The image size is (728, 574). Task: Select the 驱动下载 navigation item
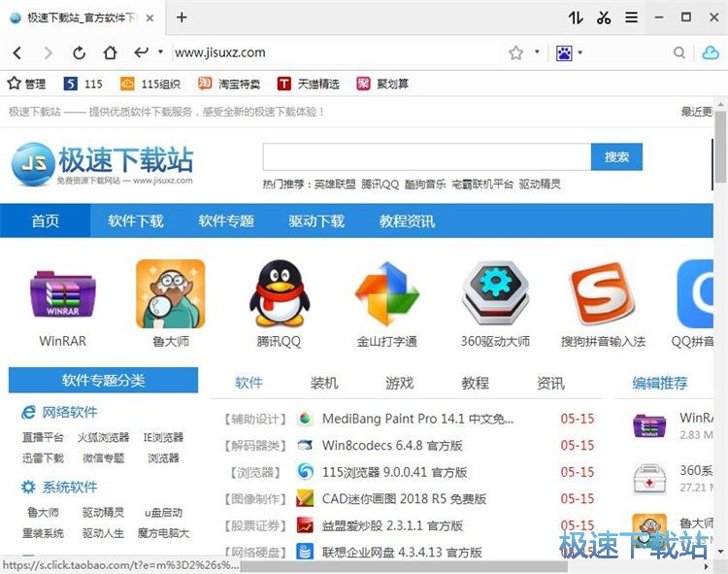click(x=316, y=220)
